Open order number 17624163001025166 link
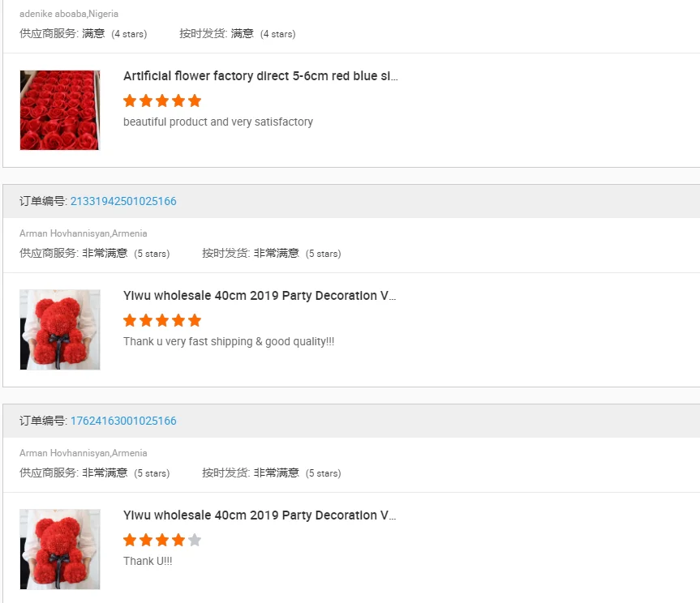 coord(123,421)
